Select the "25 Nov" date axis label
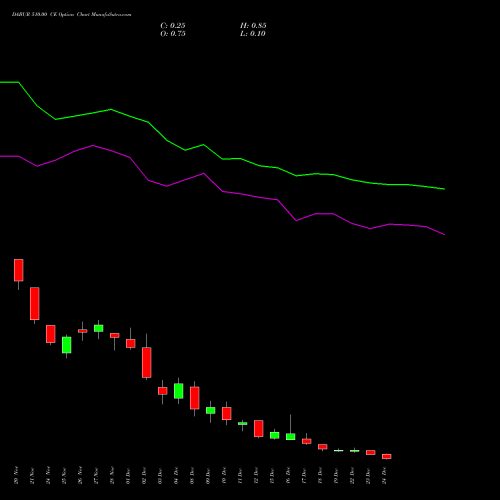Screen dimensions: 500x500 coord(64,475)
